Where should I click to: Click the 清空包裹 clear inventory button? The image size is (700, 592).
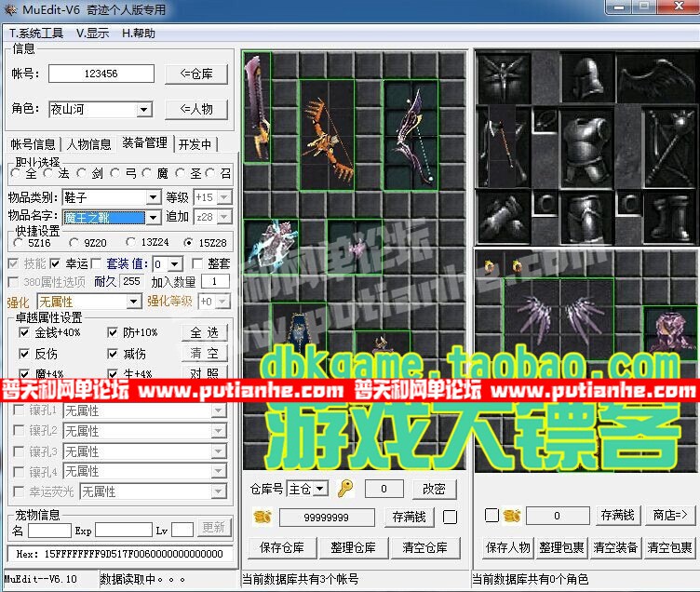click(669, 548)
